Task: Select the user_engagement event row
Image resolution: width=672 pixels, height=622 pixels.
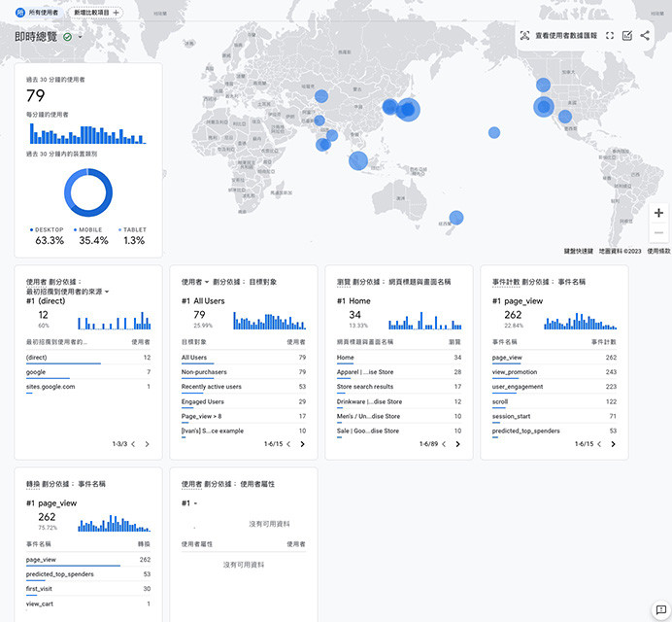Action: 554,387
